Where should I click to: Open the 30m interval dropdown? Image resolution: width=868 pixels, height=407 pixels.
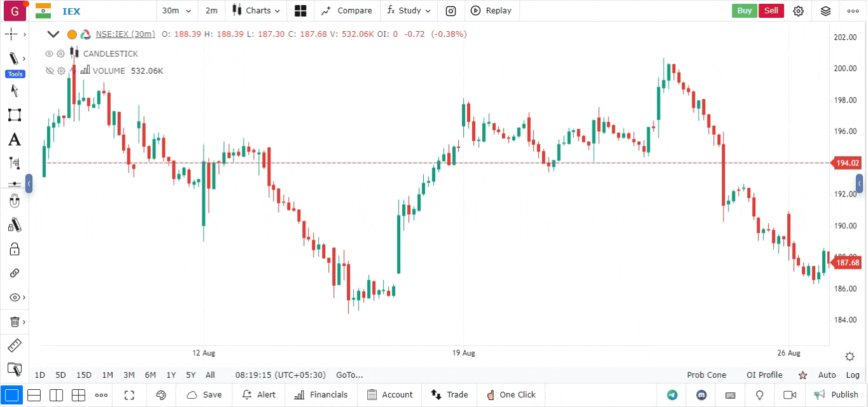point(176,11)
